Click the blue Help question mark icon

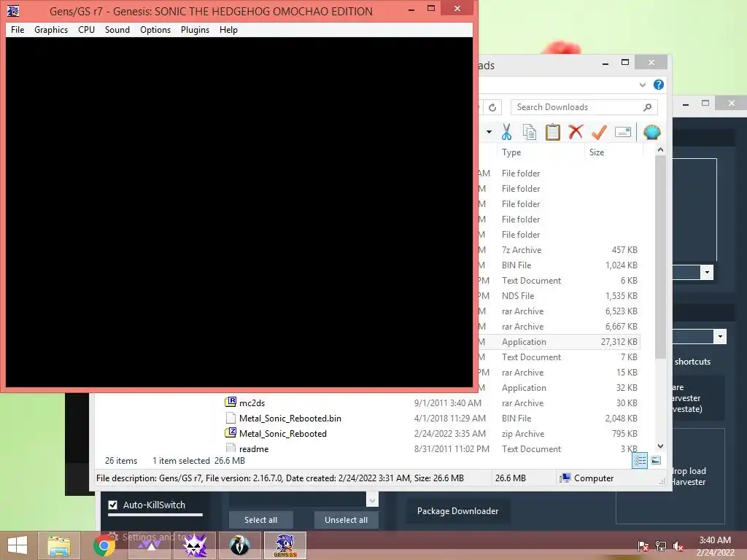click(659, 85)
